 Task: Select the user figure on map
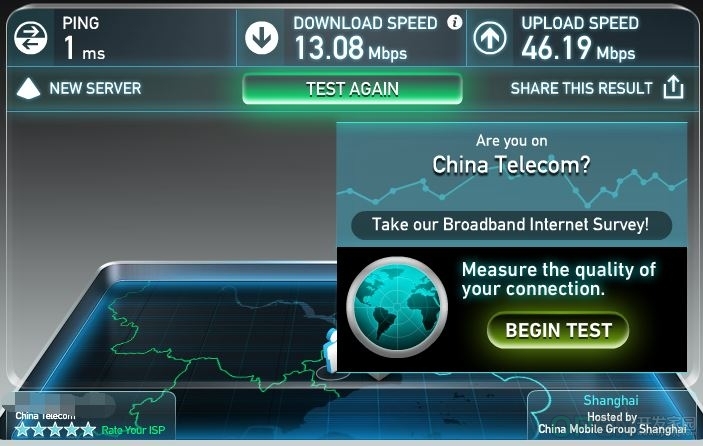pyautogui.click(x=332, y=351)
